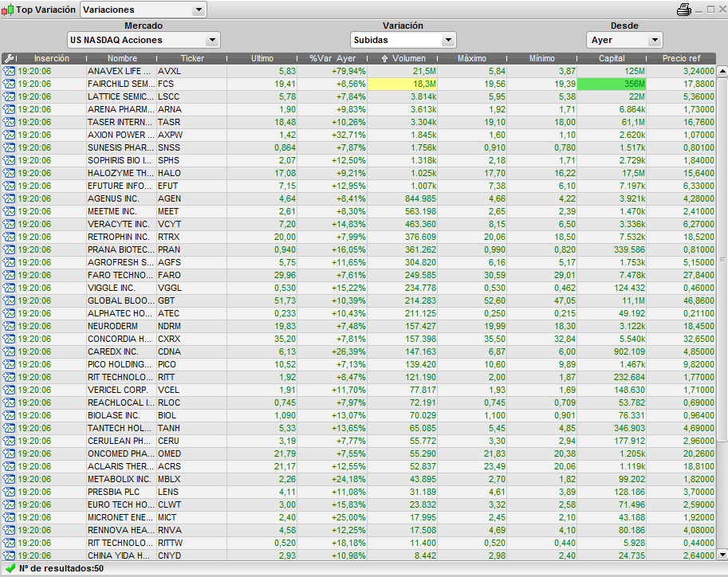
Task: Select the PICO HOLDING name cell
Action: [x=122, y=364]
